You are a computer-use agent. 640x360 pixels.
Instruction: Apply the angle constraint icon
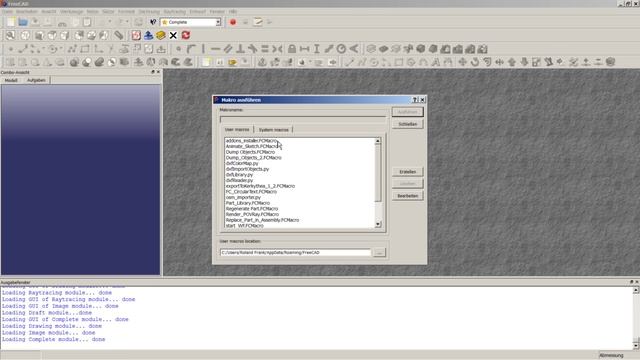[x=354, y=49]
